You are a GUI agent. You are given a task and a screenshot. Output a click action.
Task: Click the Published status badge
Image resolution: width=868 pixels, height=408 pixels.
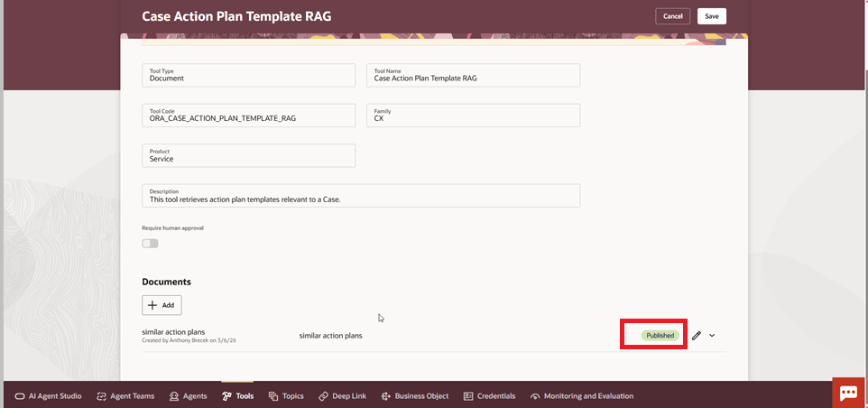click(x=660, y=336)
